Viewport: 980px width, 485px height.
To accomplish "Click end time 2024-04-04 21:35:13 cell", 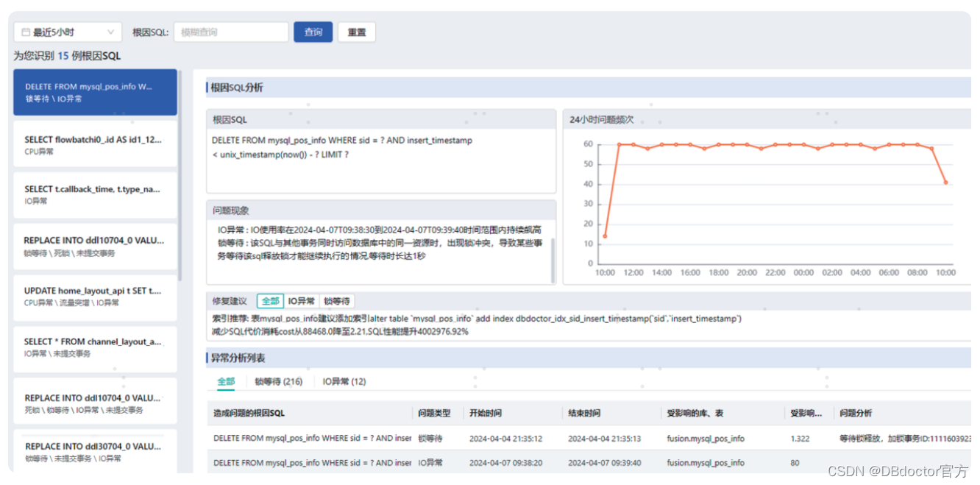I will (605, 439).
